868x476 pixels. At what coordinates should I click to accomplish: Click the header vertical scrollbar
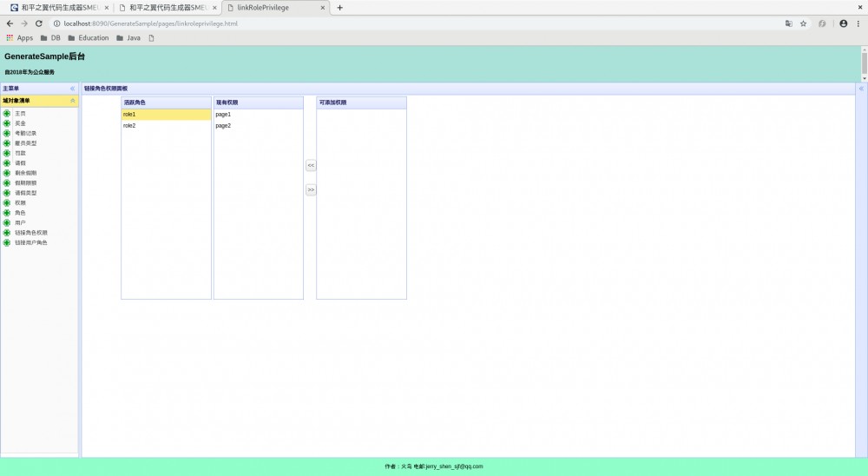tap(865, 63)
